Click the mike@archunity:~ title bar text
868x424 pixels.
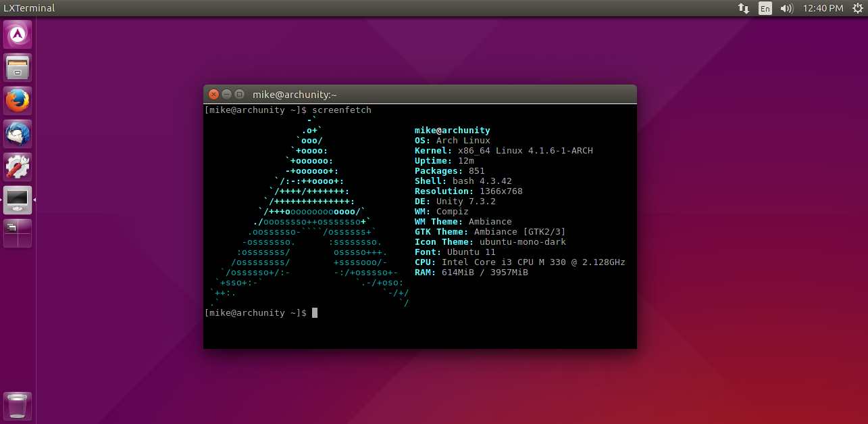(295, 95)
